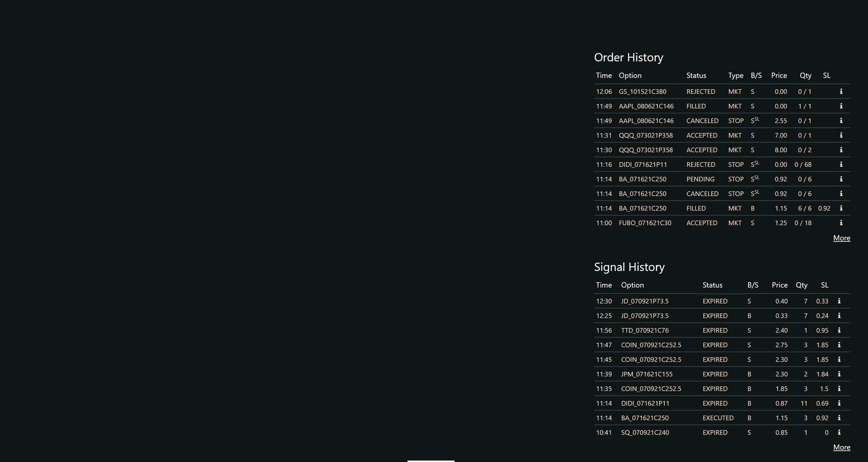
Task: Open info icon for rejected GS_101521C380 order
Action: pos(841,92)
